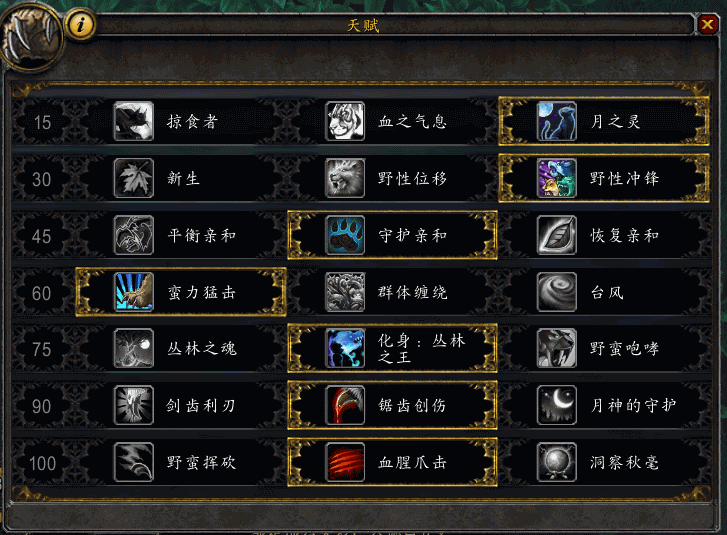727x535 pixels.
Task: Select the 新生 leaf icon
Action: 134,178
